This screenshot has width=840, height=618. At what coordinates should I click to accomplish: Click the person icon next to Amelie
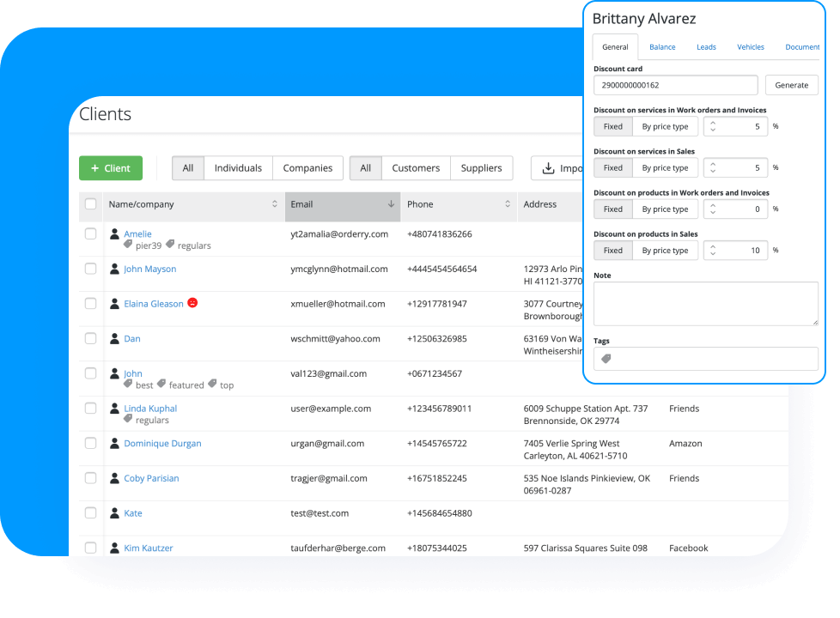tap(114, 233)
